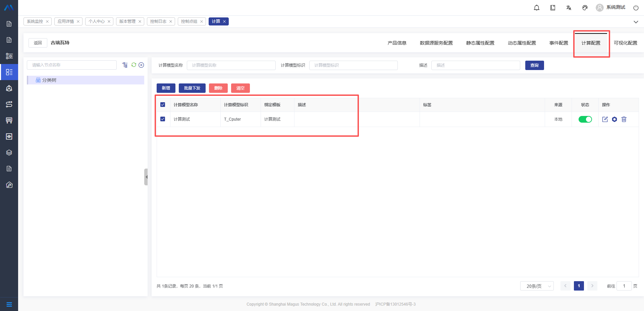644x311 pixels.
Task: Click the edit icon for 计算测试 row
Action: (x=605, y=119)
